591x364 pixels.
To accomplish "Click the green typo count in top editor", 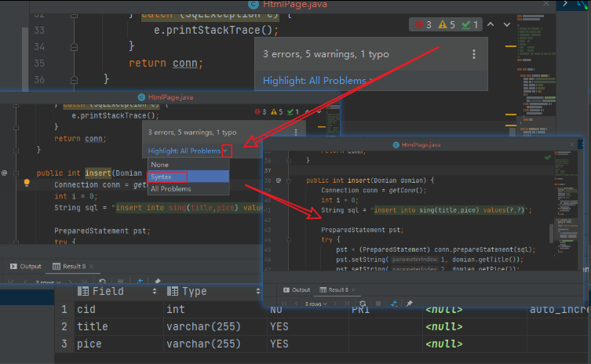I will (x=469, y=25).
